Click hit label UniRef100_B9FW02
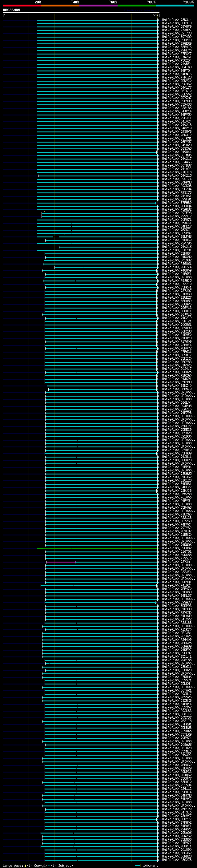 pyautogui.click(x=177, y=548)
